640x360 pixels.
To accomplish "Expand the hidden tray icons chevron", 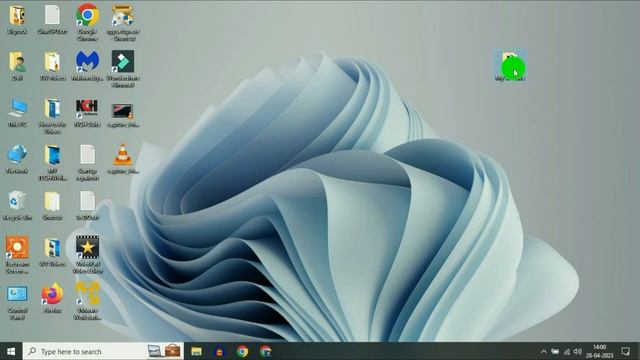I will 544,351.
